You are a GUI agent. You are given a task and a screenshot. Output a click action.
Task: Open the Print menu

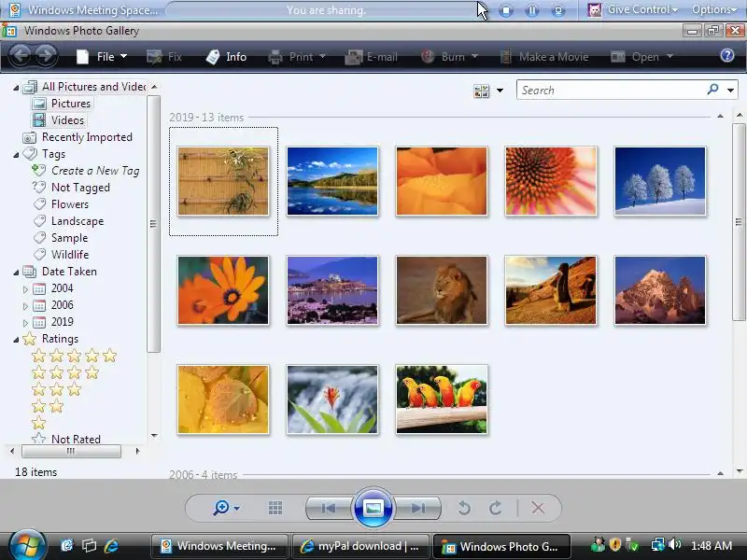tap(297, 57)
